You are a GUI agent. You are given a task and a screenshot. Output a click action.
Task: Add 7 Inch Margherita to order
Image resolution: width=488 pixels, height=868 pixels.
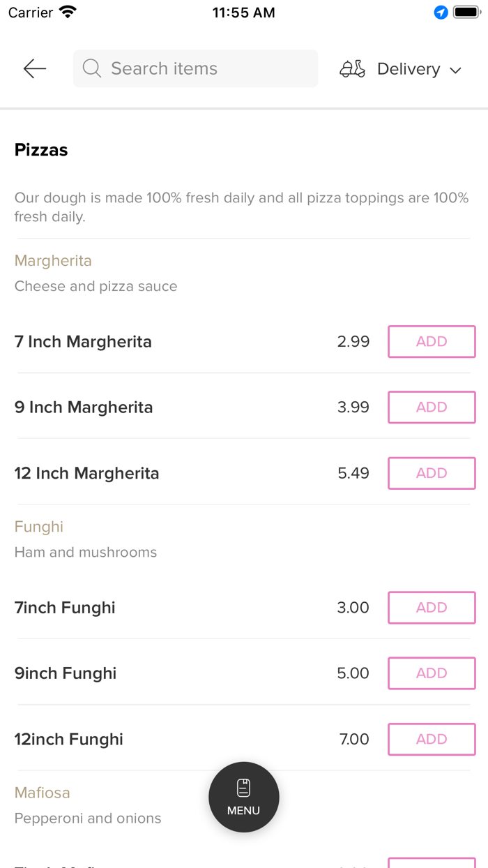432,342
